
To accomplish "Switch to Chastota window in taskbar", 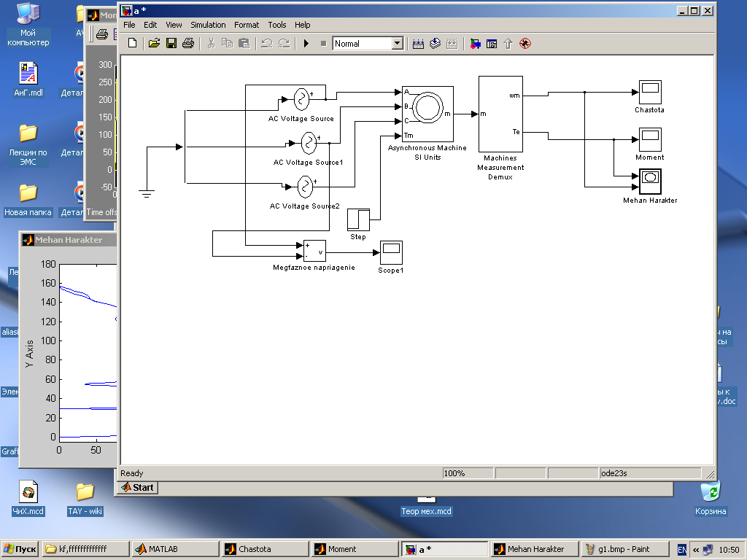I will point(265,549).
